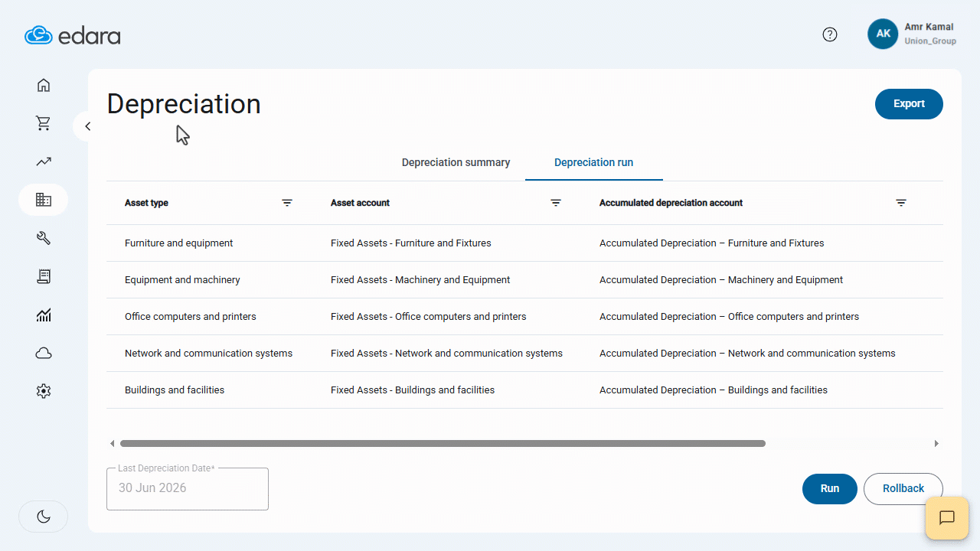Click Fixed Assets - Network and communication systems

[446, 354]
